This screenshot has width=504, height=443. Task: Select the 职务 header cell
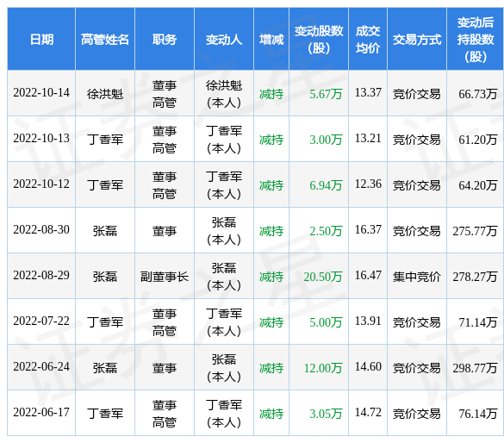[165, 40]
